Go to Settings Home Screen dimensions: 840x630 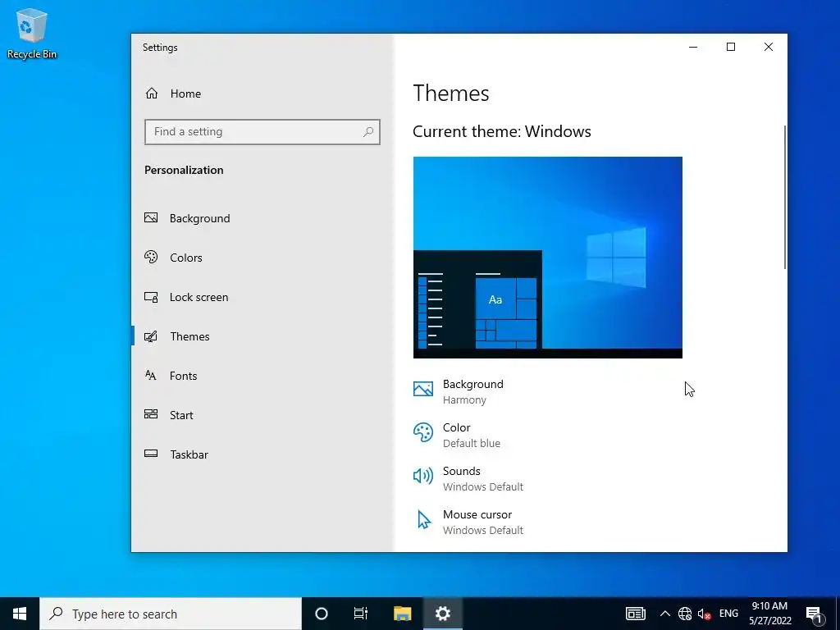pos(262,94)
